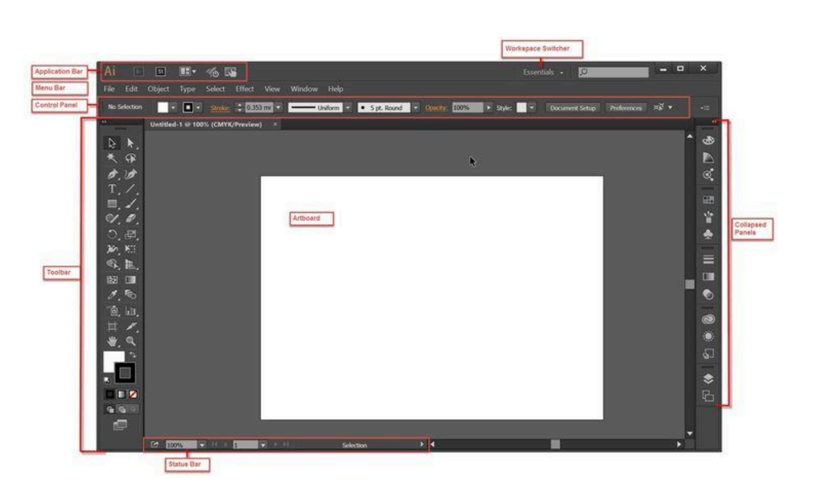This screenshot has width=815, height=504.
Task: Click the Preferences button
Action: point(626,108)
